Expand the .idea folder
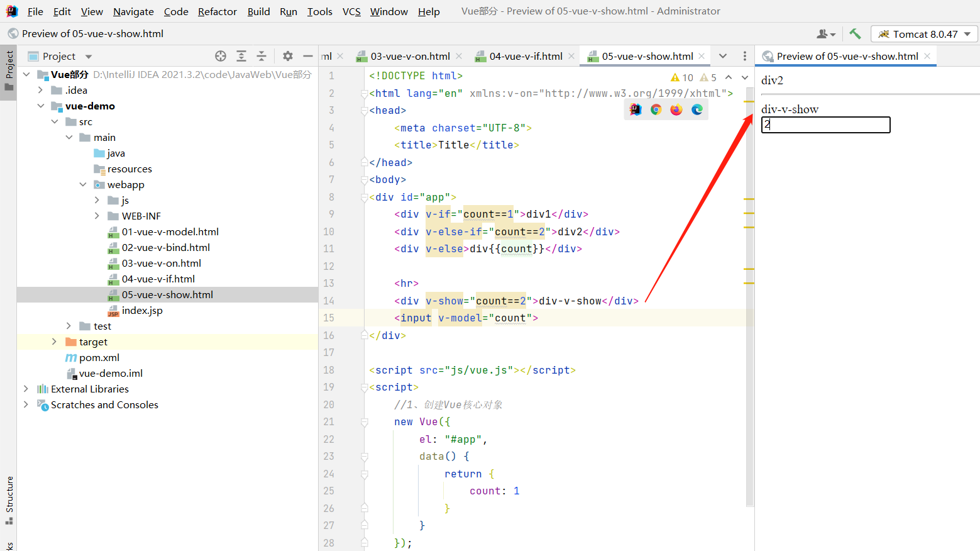 (41, 90)
